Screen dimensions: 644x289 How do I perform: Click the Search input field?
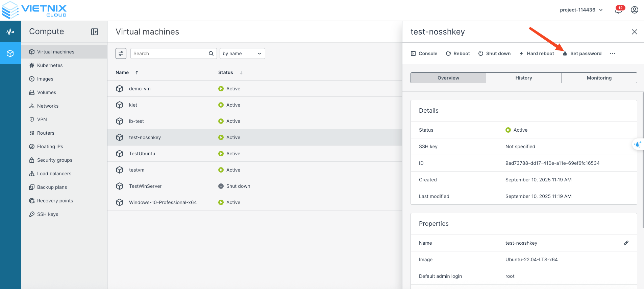click(x=170, y=53)
